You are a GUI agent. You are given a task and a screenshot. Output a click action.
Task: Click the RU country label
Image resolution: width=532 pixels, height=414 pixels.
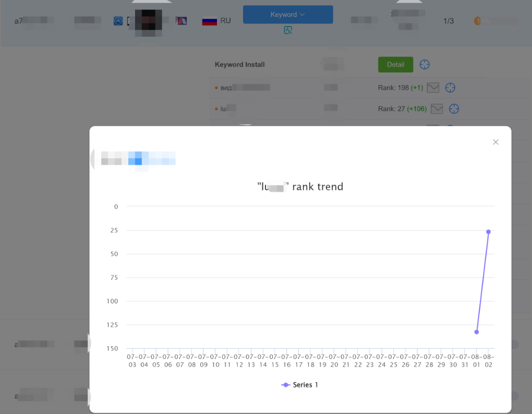point(225,21)
